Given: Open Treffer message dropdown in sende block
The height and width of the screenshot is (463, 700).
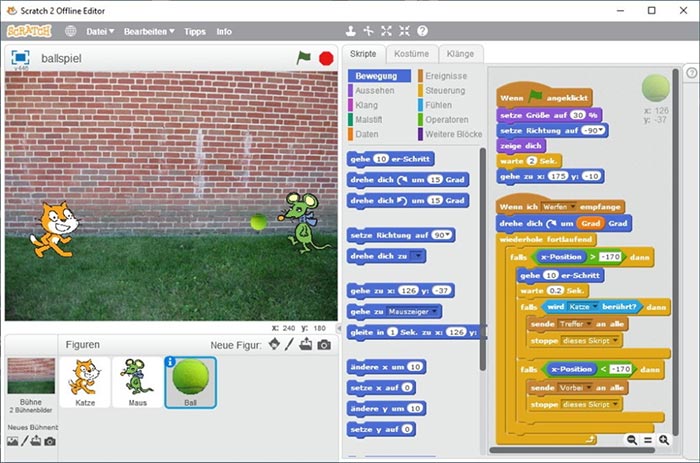Looking at the screenshot, I should click(589, 324).
